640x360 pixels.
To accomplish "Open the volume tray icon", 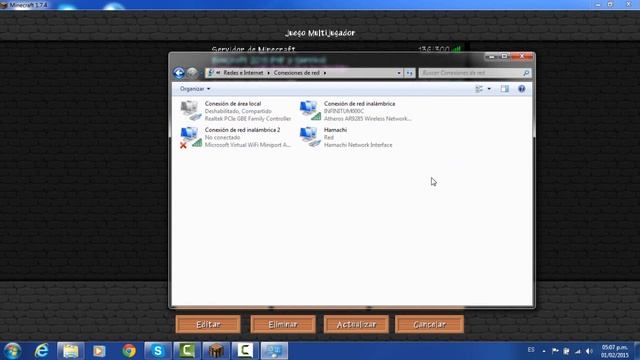I will pos(589,351).
